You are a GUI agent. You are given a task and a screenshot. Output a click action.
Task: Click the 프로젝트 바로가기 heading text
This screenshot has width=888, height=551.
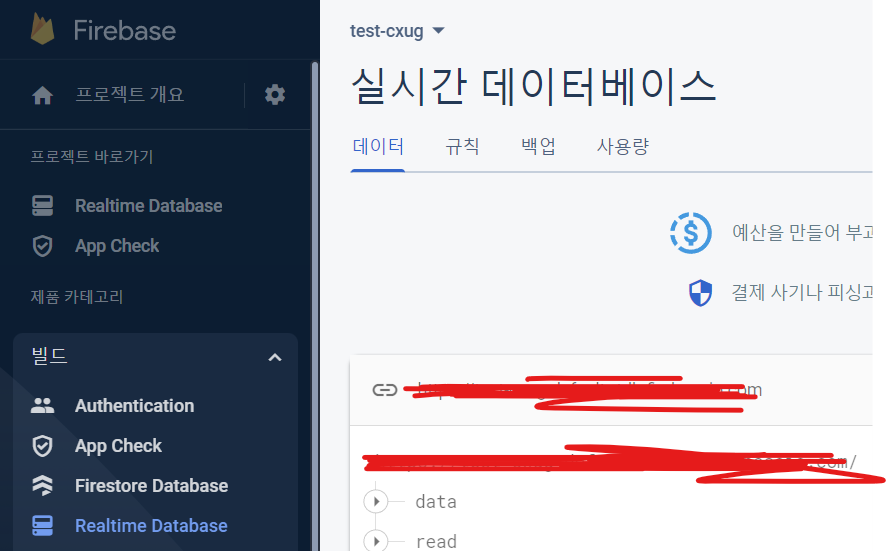(92, 157)
